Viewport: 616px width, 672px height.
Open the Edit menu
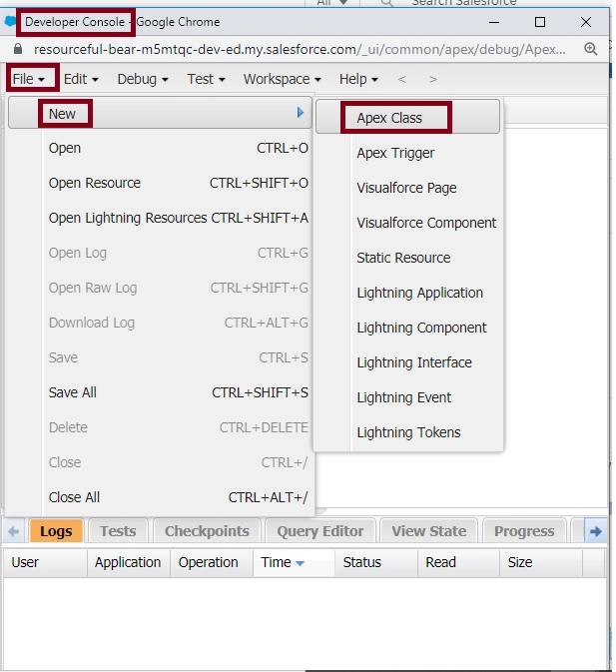(81, 79)
